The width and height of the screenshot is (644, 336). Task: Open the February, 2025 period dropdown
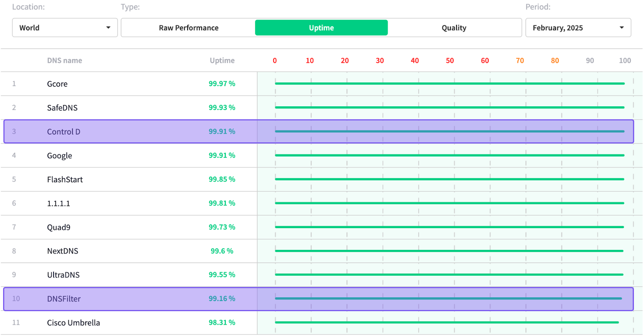tap(578, 28)
